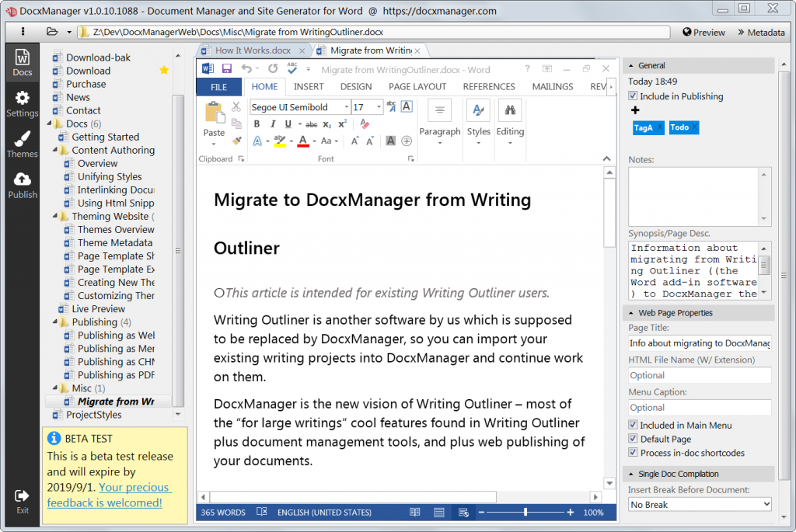Image resolution: width=796 pixels, height=532 pixels.
Task: Click the add tag plus icon
Action: pos(635,110)
